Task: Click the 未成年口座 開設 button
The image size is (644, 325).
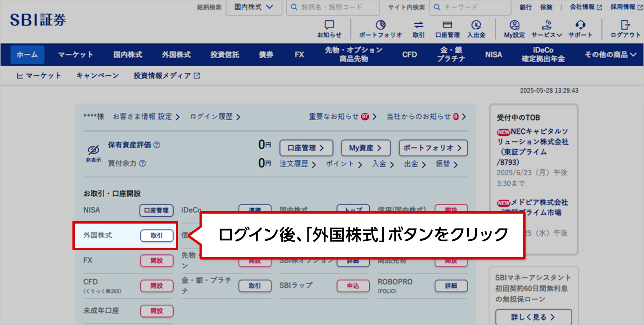Action: coord(156,311)
